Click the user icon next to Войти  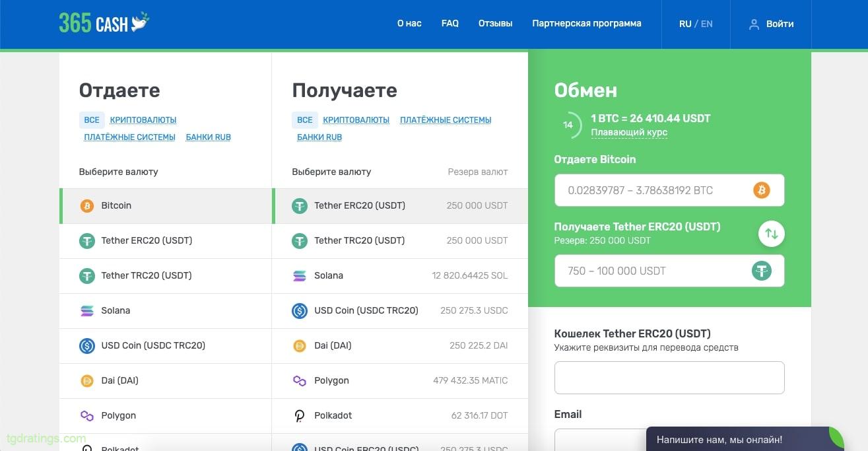(754, 24)
